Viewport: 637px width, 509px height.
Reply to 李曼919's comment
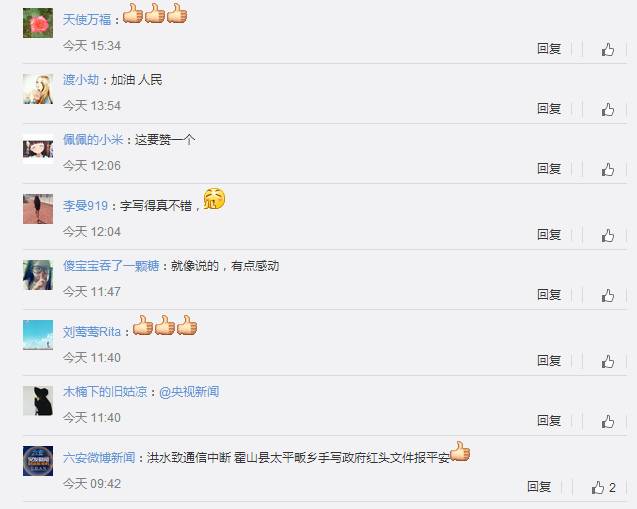[549, 234]
